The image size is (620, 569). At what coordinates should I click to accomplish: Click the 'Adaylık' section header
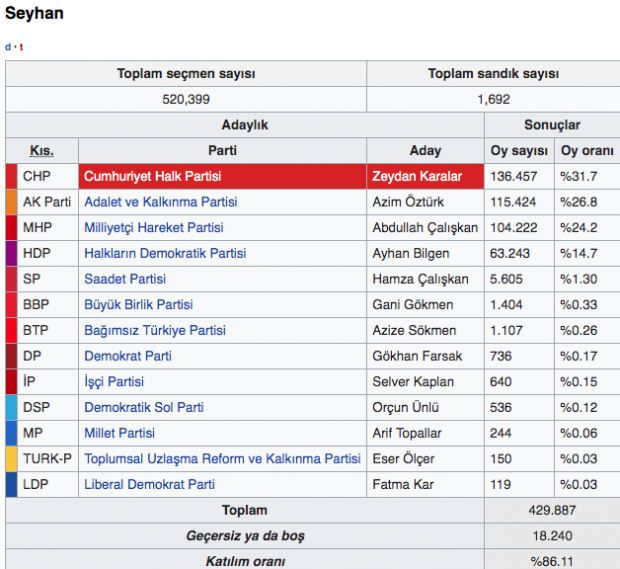[x=245, y=125]
